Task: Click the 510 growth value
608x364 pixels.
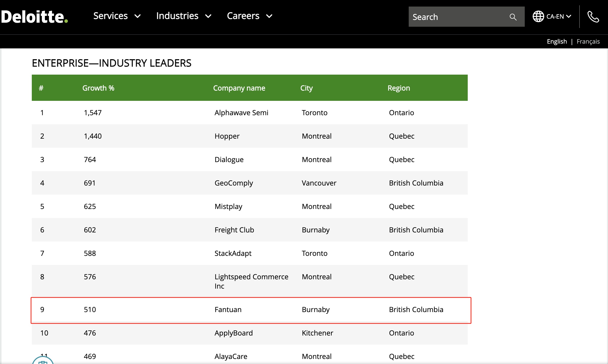Action: click(x=90, y=310)
